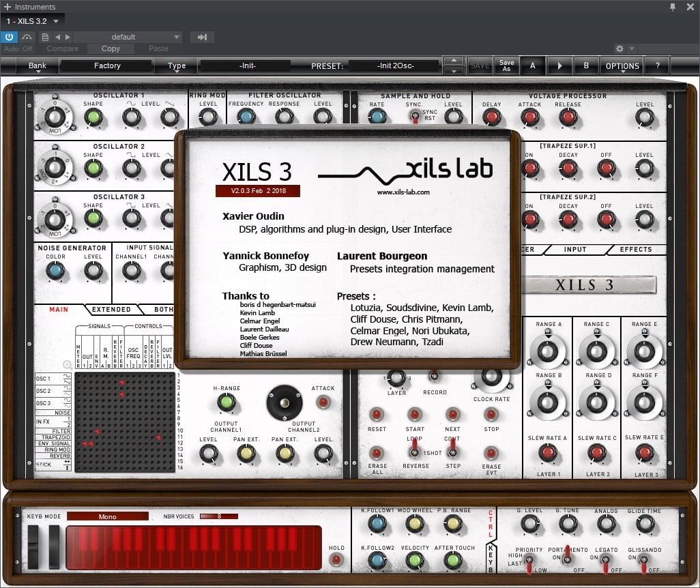This screenshot has width=700, height=588.
Task: Click the Oscillator 1 frequency range knob
Action: pos(55,118)
